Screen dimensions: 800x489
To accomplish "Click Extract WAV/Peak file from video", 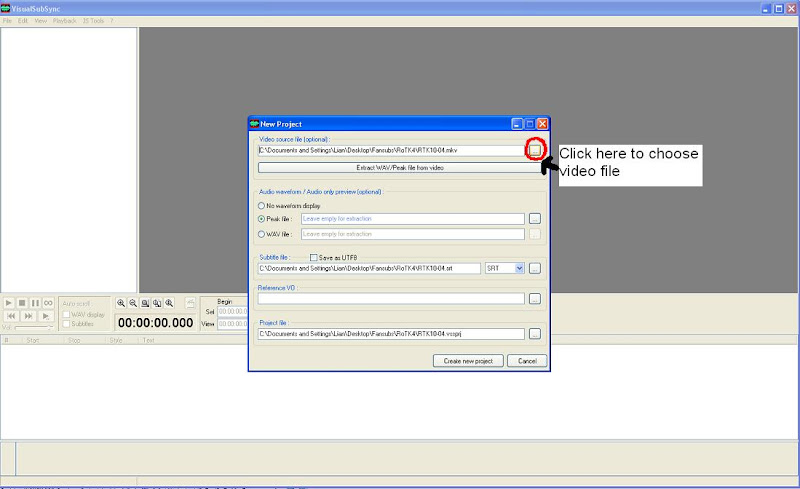I will (x=399, y=167).
